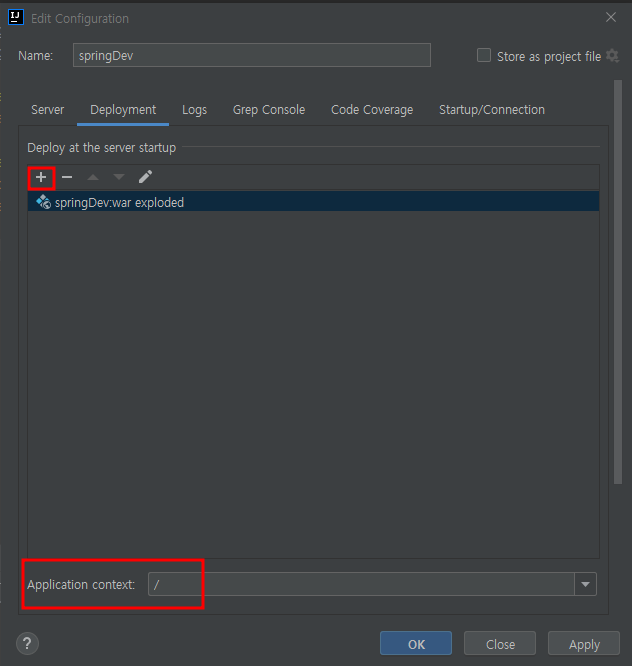Viewport: 632px width, 666px height.
Task: Open gear settings next to Store as project file
Action: tap(612, 56)
